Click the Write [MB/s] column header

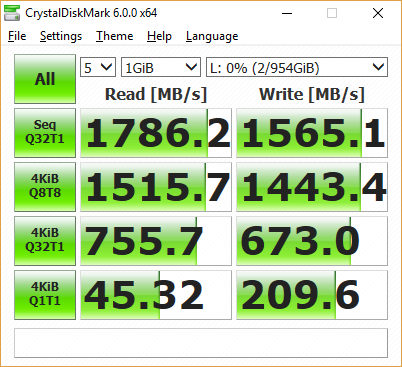pos(312,94)
